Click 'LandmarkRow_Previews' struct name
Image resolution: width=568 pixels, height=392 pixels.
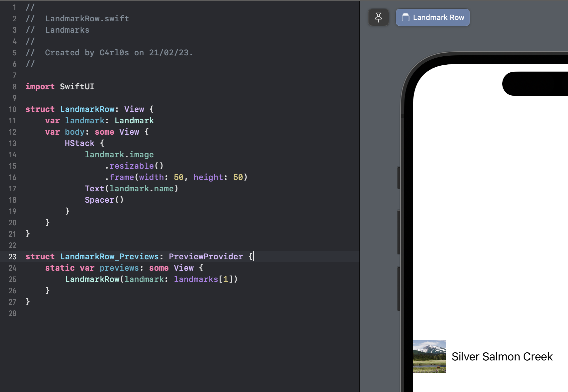(109, 257)
